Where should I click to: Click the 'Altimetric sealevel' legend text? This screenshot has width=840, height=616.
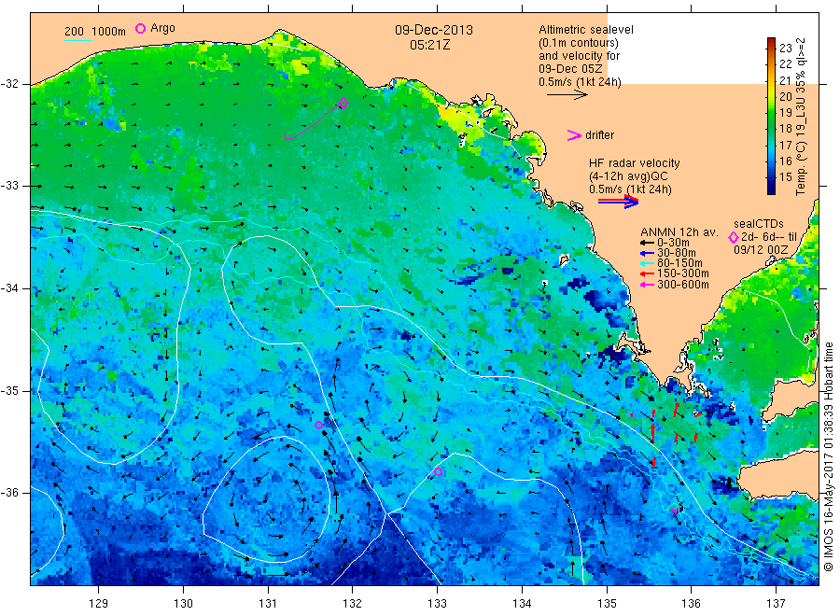click(x=586, y=30)
